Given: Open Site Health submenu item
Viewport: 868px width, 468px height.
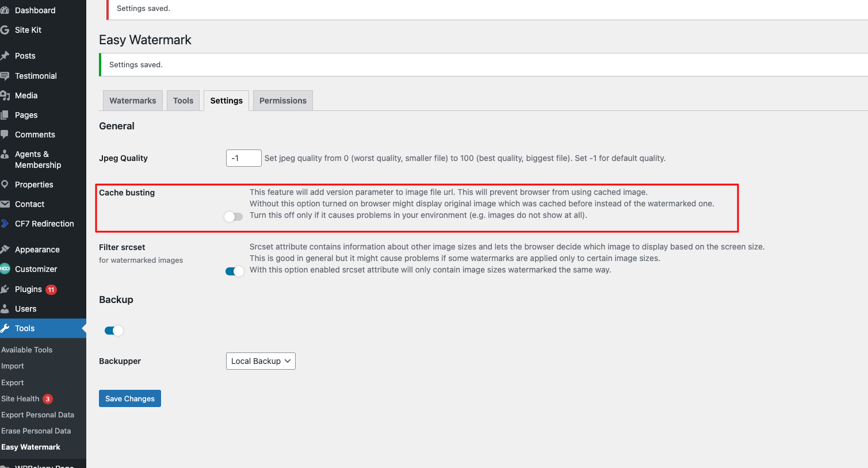Looking at the screenshot, I should click(20, 398).
